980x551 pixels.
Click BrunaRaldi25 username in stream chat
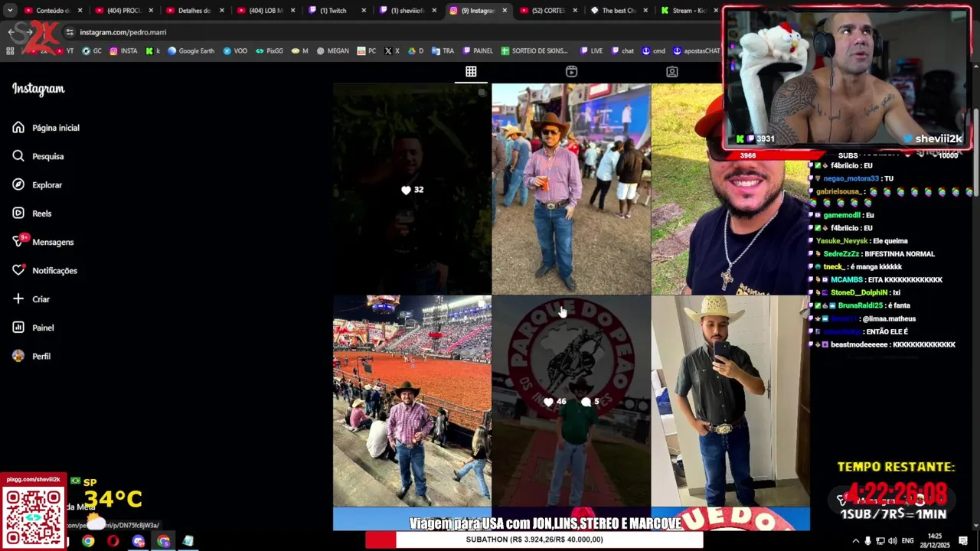tap(860, 305)
